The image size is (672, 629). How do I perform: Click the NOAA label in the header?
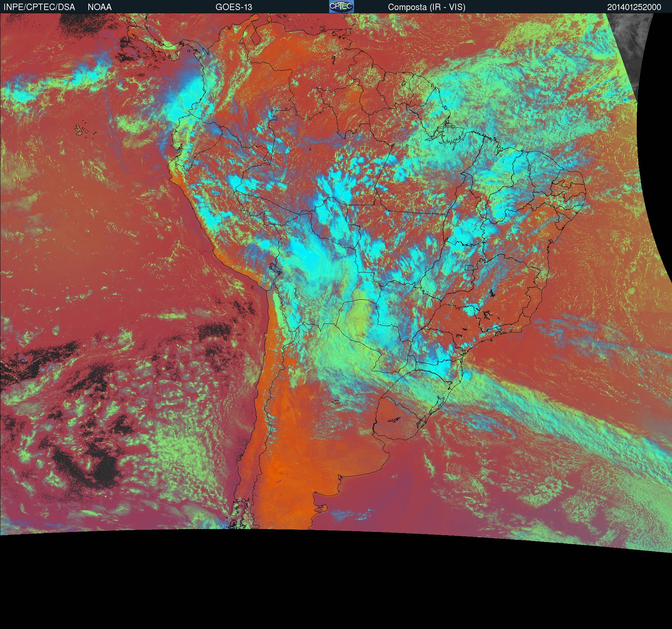coord(100,7)
